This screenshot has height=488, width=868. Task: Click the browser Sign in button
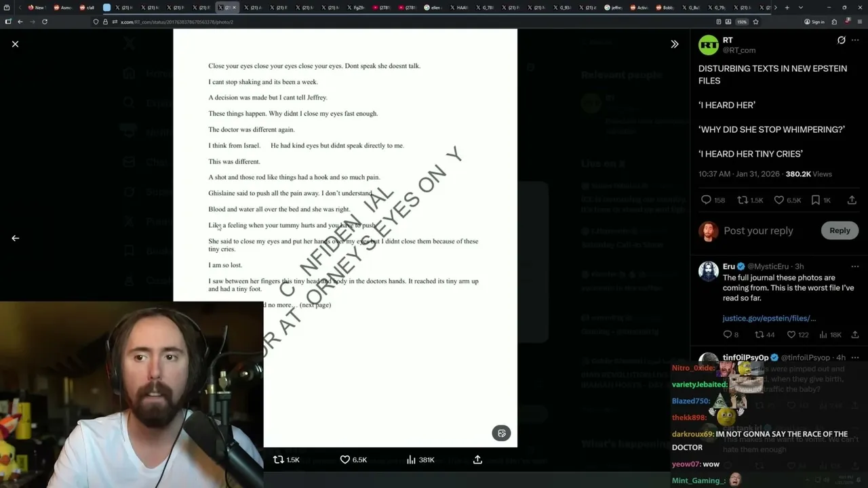click(814, 22)
